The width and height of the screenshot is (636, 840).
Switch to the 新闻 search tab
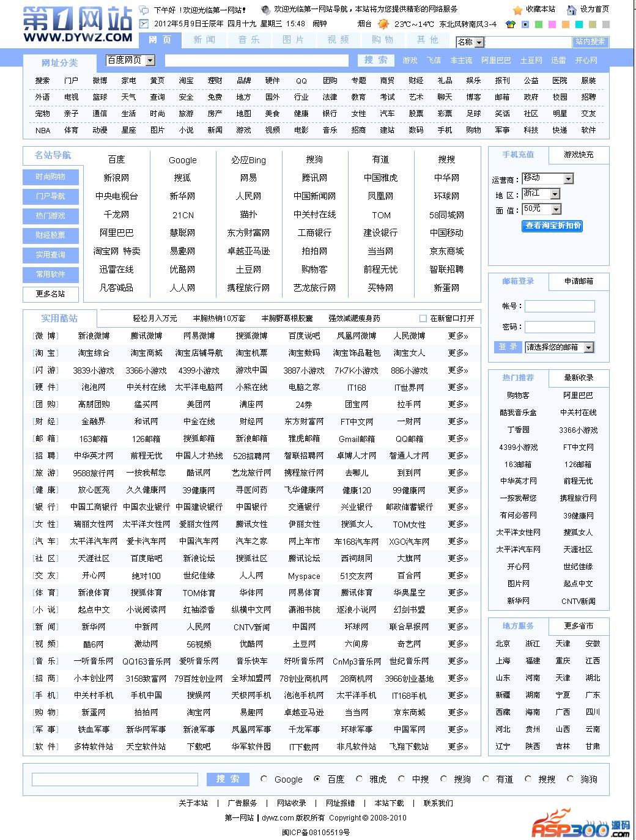click(x=204, y=40)
